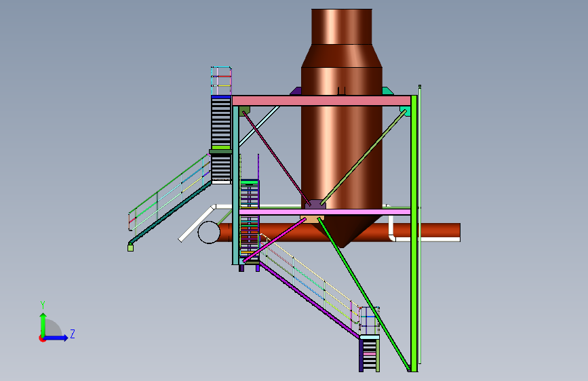Select the violet middle platform beam
This screenshot has width=588, height=381.
click(x=325, y=212)
